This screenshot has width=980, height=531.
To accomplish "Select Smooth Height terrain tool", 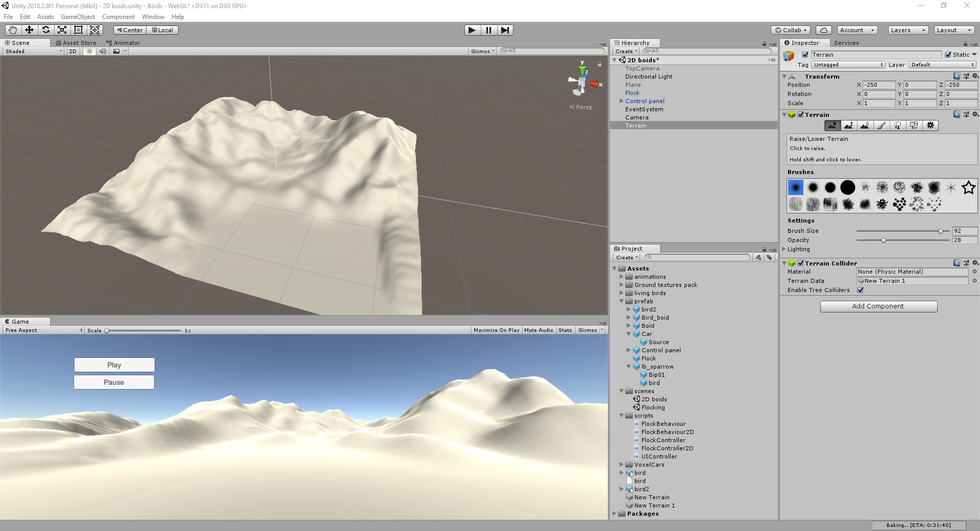I will pyautogui.click(x=865, y=126).
